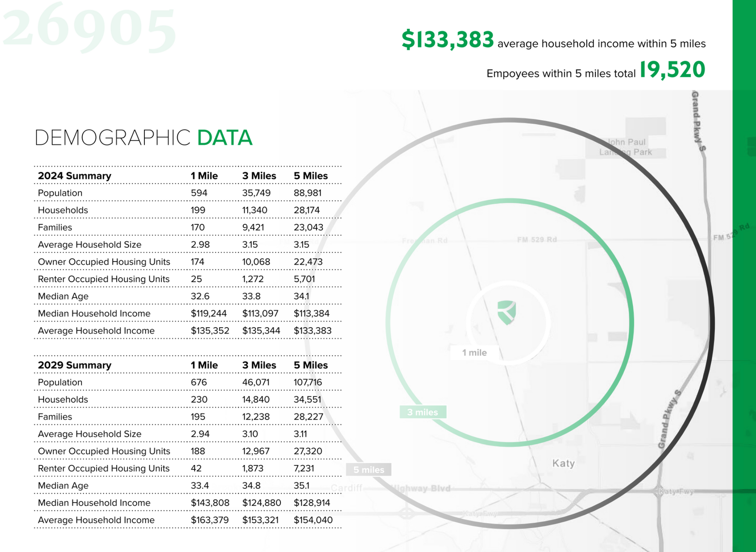
Task: Click the 2024 Median Age 32.6 value
Action: point(200,296)
